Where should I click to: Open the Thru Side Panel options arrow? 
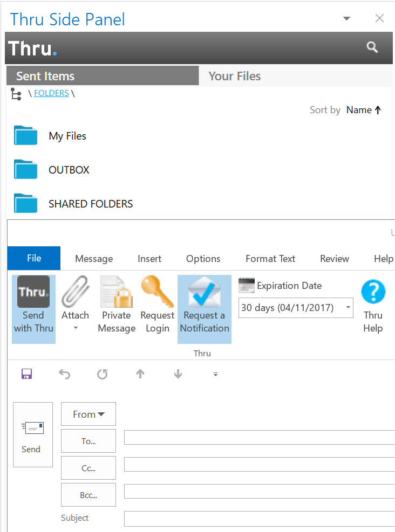(x=347, y=18)
